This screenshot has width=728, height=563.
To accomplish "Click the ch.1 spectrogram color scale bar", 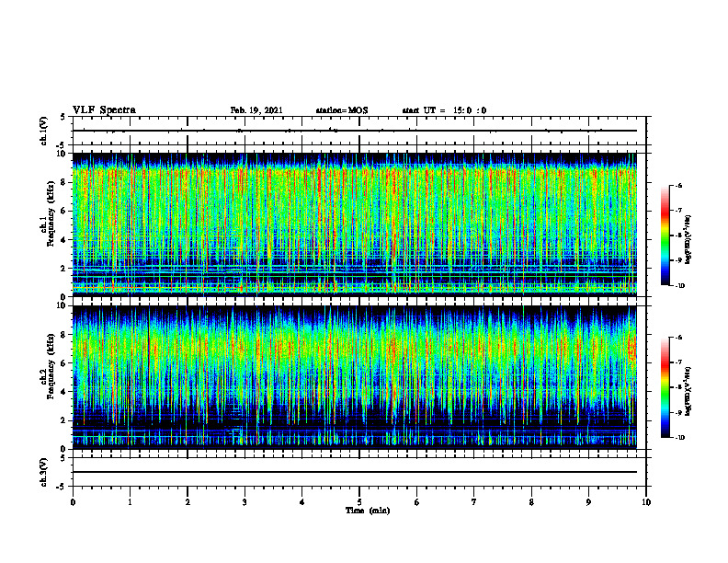I will coord(665,236).
